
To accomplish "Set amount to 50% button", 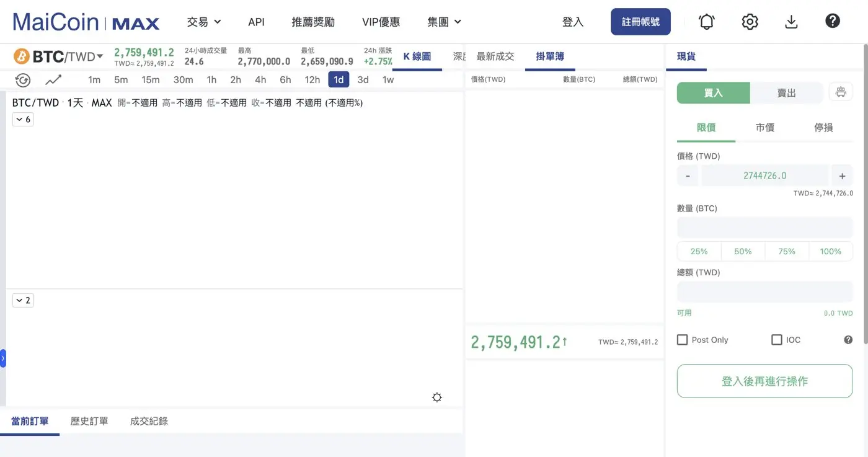I will [743, 251].
